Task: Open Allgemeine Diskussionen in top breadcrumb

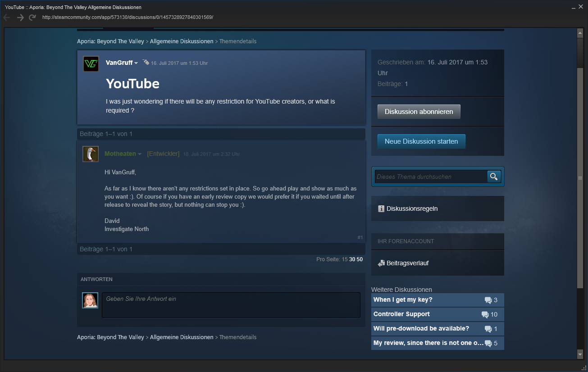Action: pos(182,41)
